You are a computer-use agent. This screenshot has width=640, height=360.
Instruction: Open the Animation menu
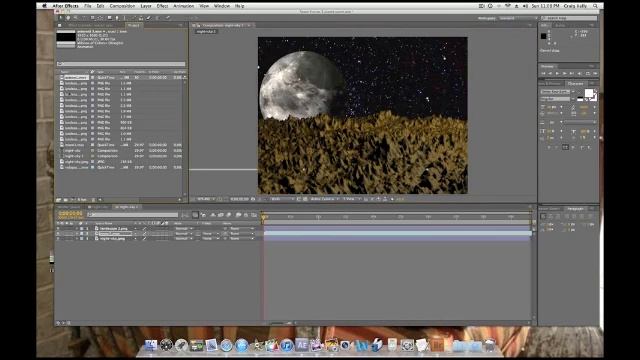(184, 6)
